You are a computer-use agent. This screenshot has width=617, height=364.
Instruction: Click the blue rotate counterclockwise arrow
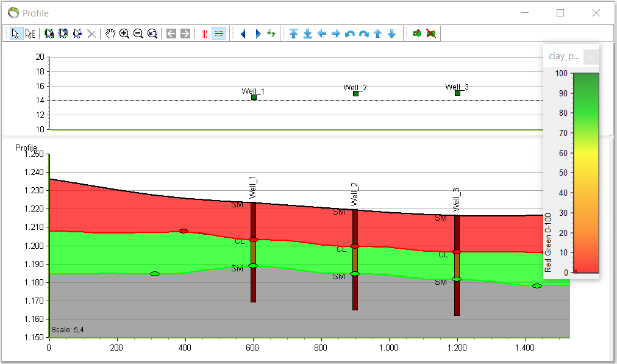(350, 34)
